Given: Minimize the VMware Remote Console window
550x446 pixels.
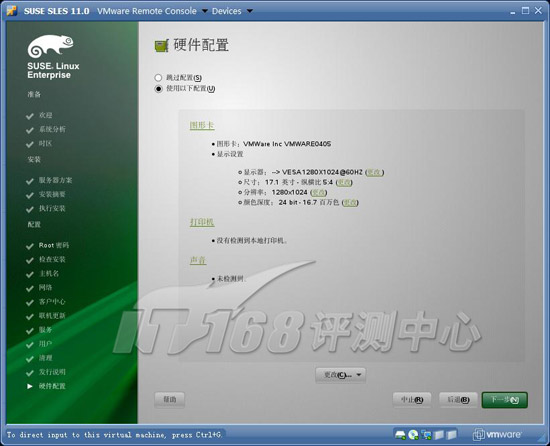Looking at the screenshot, I should pos(513,12).
